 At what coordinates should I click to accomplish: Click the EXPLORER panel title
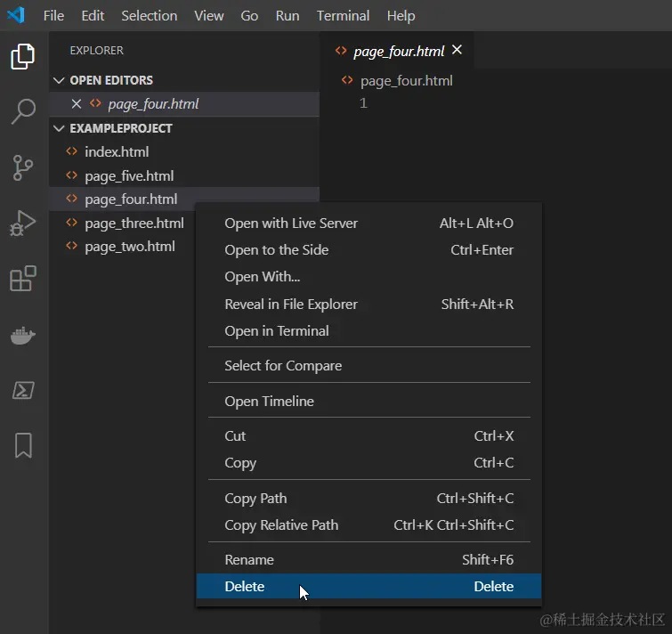[96, 51]
